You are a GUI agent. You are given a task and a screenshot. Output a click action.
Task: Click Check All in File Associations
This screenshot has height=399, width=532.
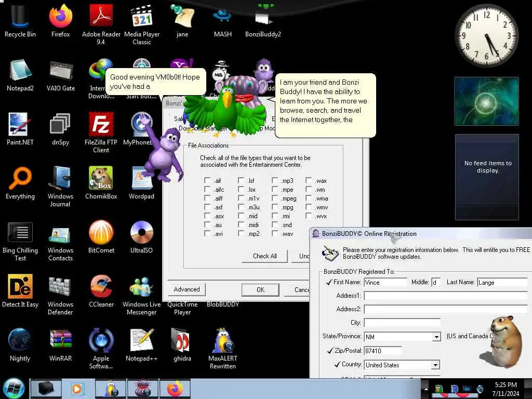[x=264, y=256]
